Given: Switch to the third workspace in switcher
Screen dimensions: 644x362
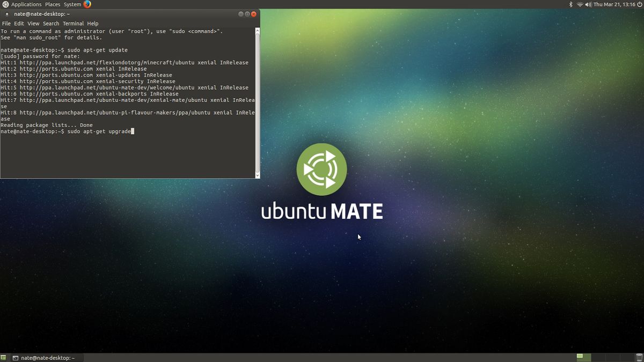Looking at the screenshot, I should 612,357.
